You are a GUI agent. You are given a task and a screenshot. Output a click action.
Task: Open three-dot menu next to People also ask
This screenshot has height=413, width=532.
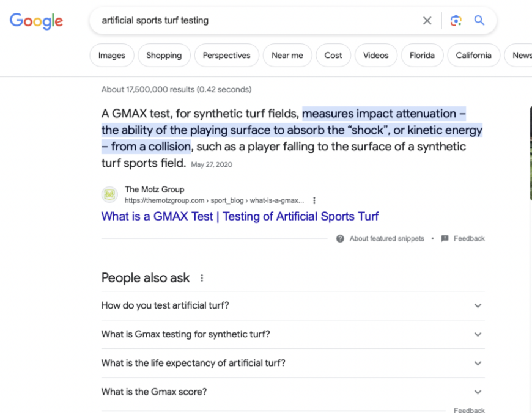tap(202, 278)
